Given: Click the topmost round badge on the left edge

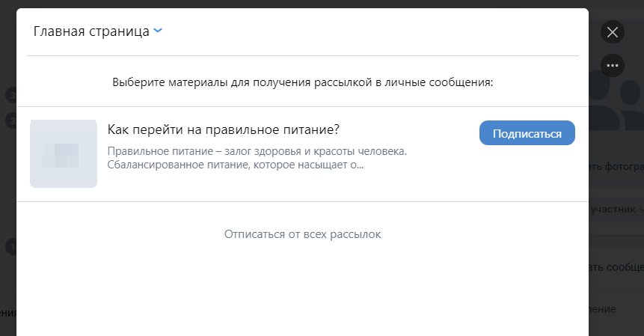Looking at the screenshot, I should [x=11, y=95].
